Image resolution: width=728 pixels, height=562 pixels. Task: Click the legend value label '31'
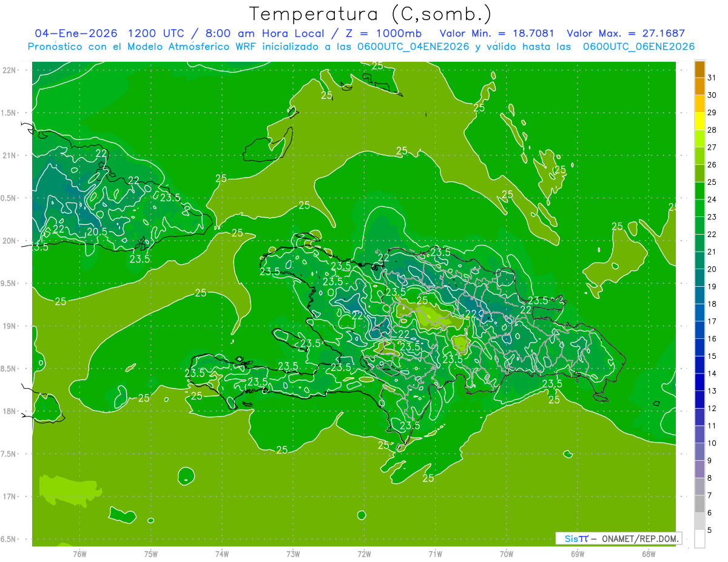click(x=712, y=77)
